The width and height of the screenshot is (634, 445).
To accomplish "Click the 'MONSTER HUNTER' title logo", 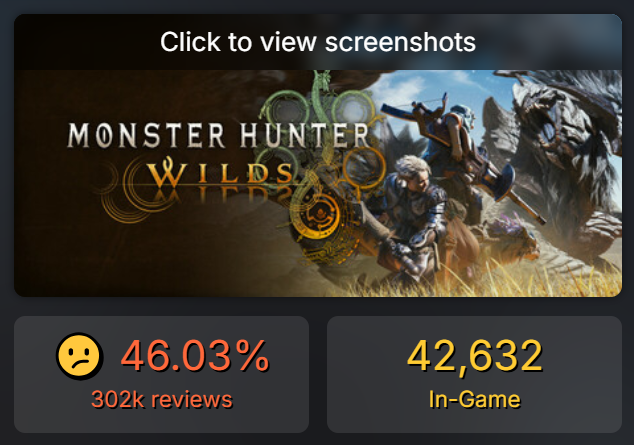I will coord(218,135).
